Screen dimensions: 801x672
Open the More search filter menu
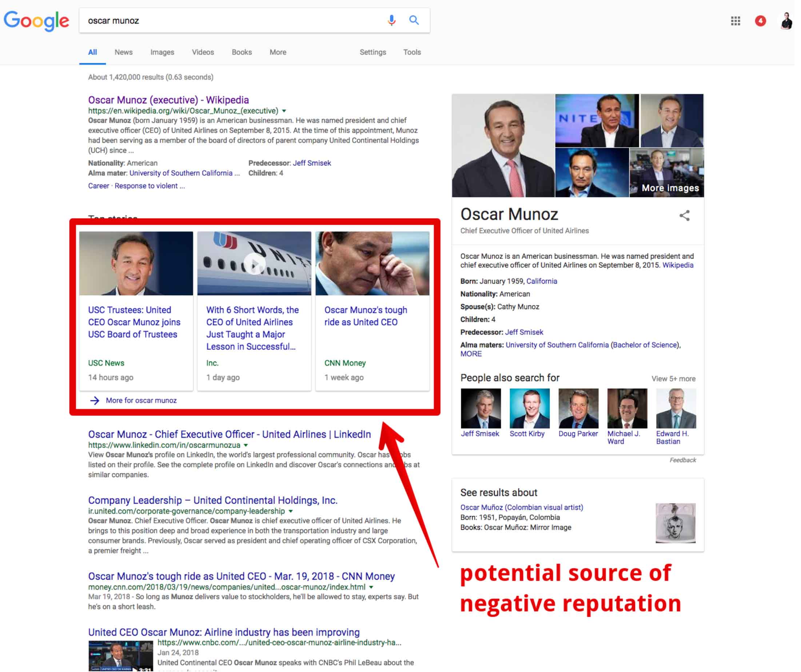tap(278, 52)
